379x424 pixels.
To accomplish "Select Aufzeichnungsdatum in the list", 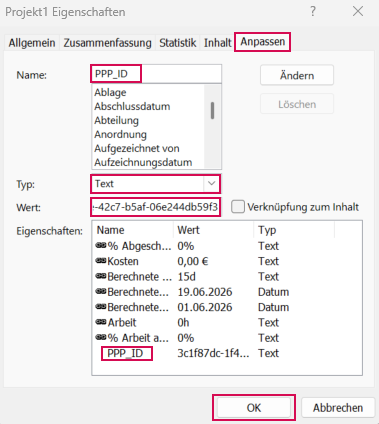I will pos(143,162).
